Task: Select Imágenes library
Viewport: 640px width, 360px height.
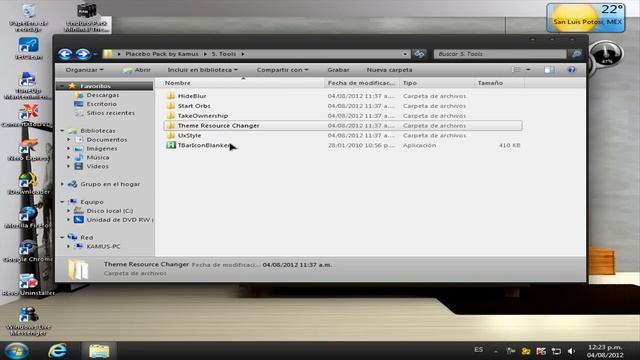Action: [x=102, y=149]
